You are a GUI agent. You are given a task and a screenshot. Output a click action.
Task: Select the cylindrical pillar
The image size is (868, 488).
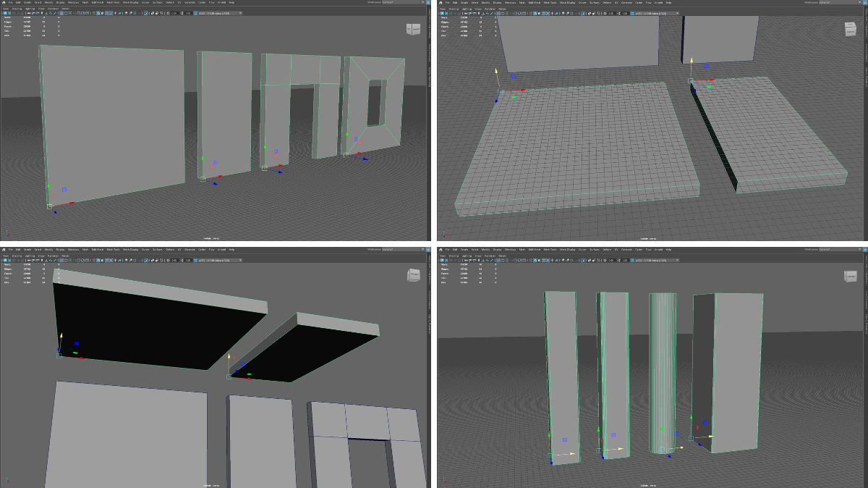point(664,373)
